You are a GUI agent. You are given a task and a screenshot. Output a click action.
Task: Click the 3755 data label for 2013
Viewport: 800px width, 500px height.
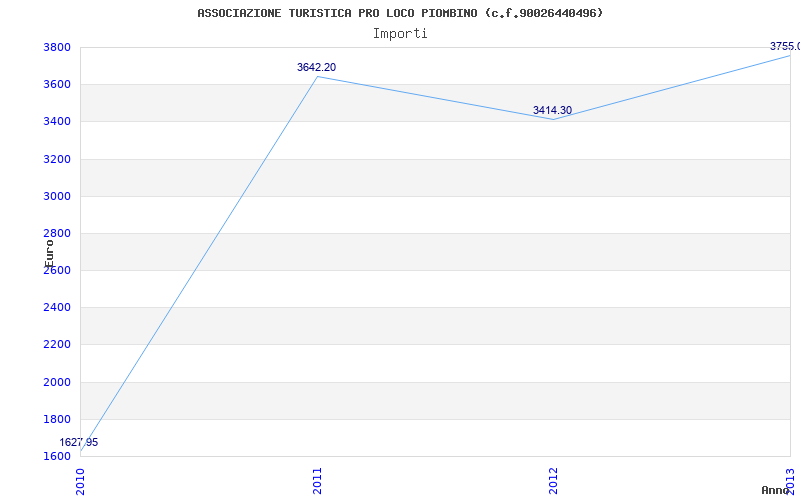point(785,46)
